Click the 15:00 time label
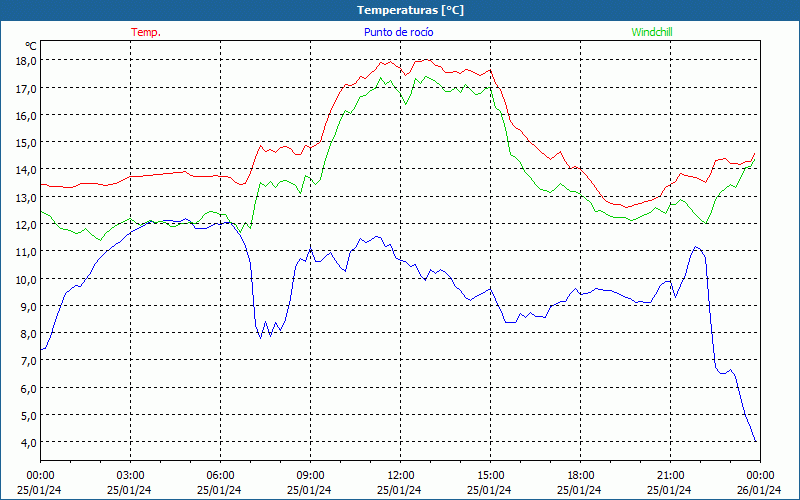Viewport: 800px width, 500px height. tap(490, 476)
